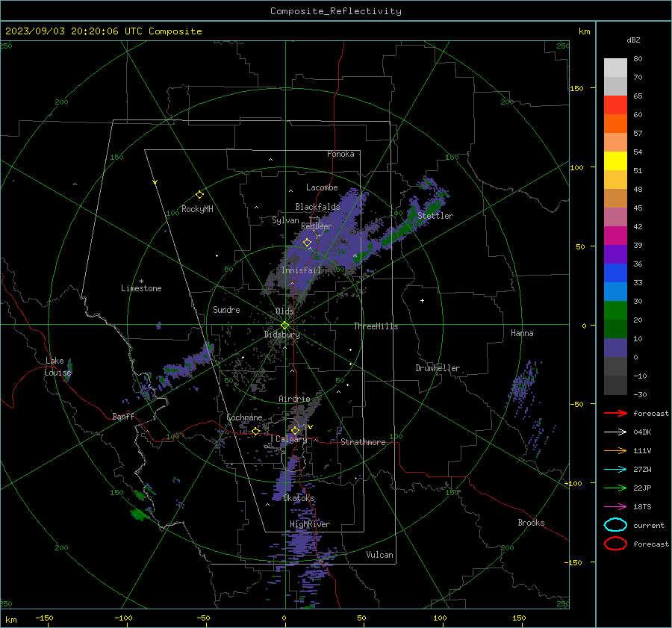Select the light blue 33-30 dBZ swatch
This screenshot has width=672, height=628.
[615, 291]
